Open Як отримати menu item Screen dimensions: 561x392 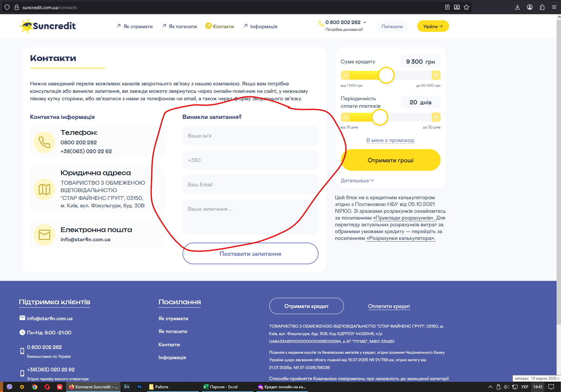pyautogui.click(x=135, y=26)
